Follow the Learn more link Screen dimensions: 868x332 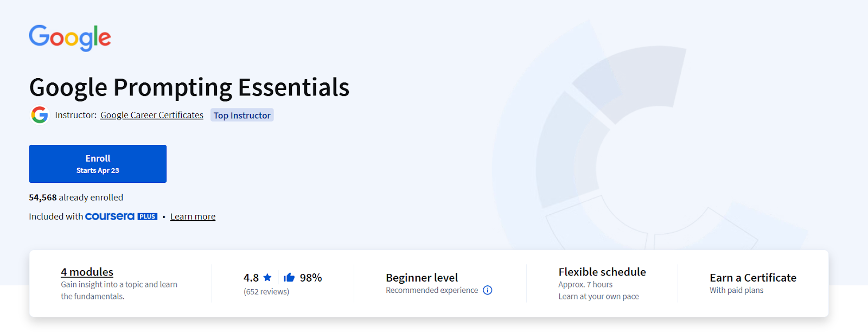193,216
